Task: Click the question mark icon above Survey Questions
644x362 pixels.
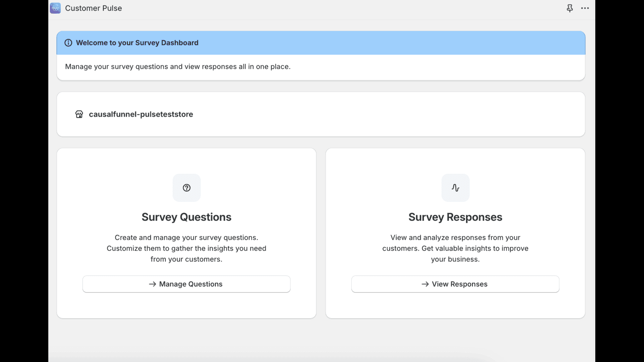Action: (186, 188)
